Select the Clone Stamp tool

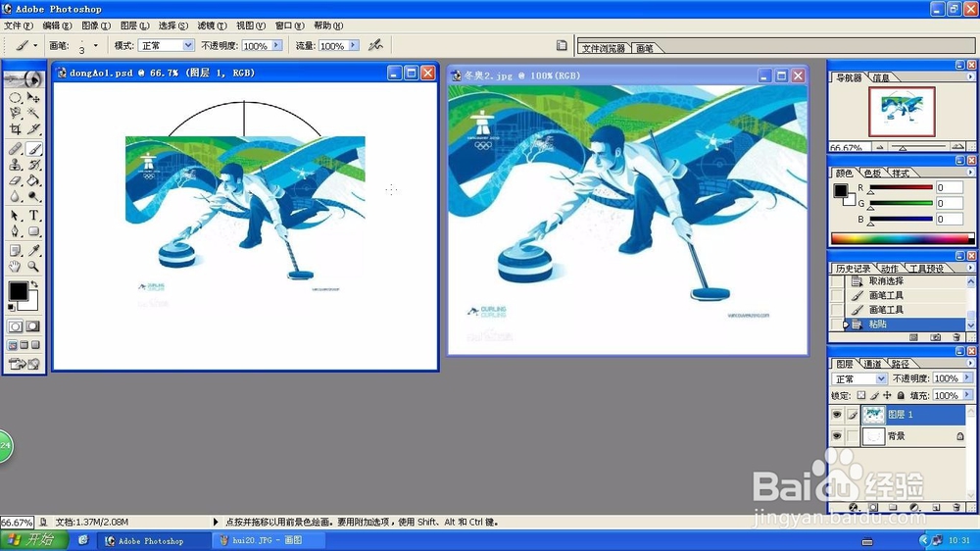[x=15, y=165]
